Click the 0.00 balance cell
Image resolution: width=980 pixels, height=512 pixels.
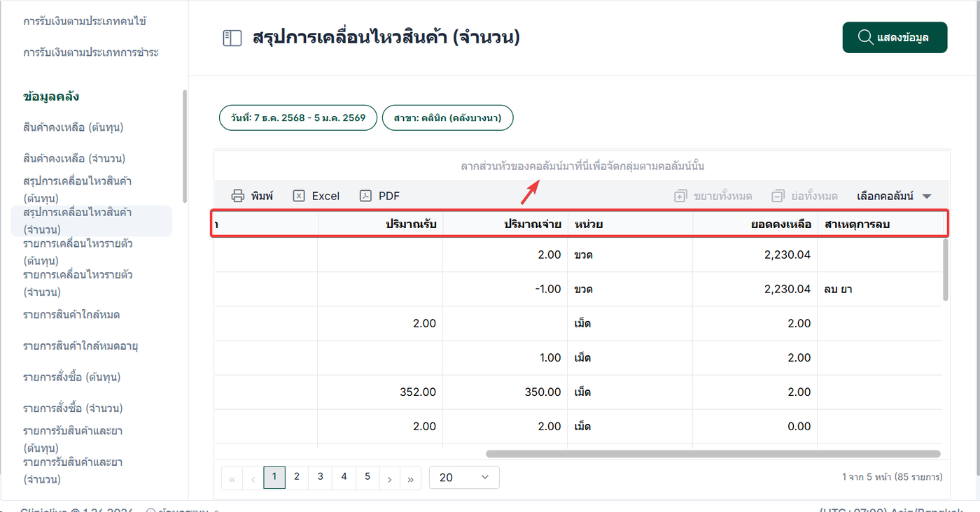755,427
